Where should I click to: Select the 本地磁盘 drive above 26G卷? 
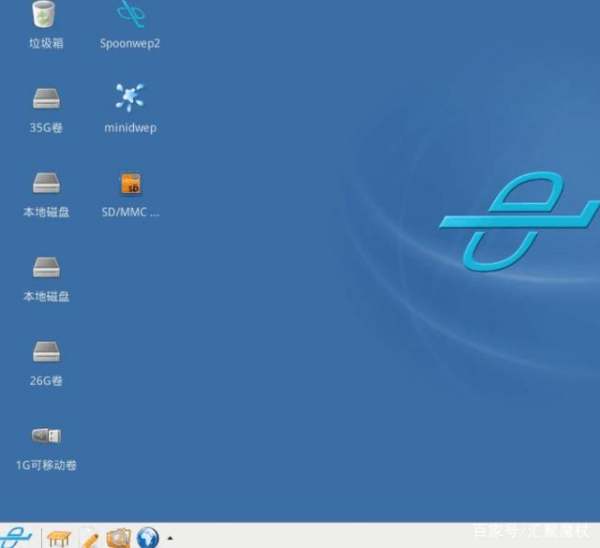(46, 267)
